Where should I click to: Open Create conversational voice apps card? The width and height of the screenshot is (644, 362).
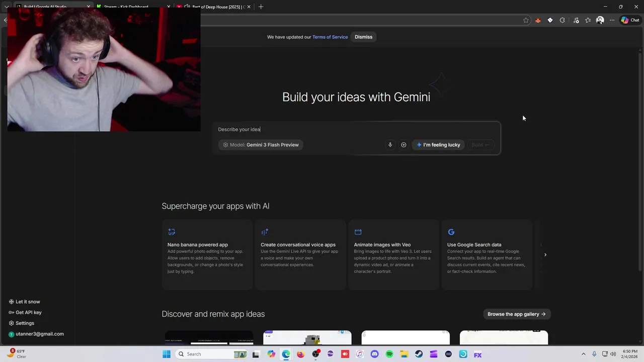click(x=300, y=254)
